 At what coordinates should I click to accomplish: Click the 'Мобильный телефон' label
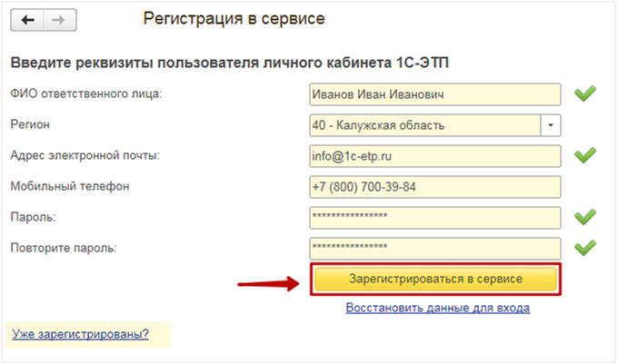point(70,186)
